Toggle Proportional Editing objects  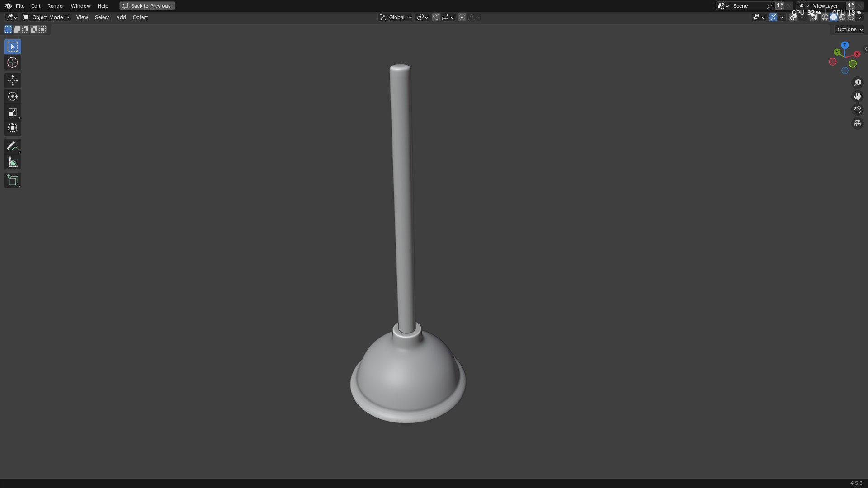tap(462, 17)
